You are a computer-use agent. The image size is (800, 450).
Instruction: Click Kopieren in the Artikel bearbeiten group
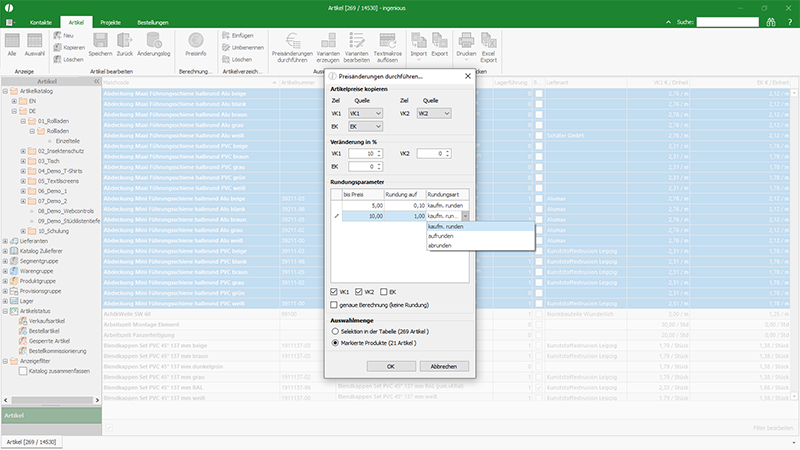(69, 47)
